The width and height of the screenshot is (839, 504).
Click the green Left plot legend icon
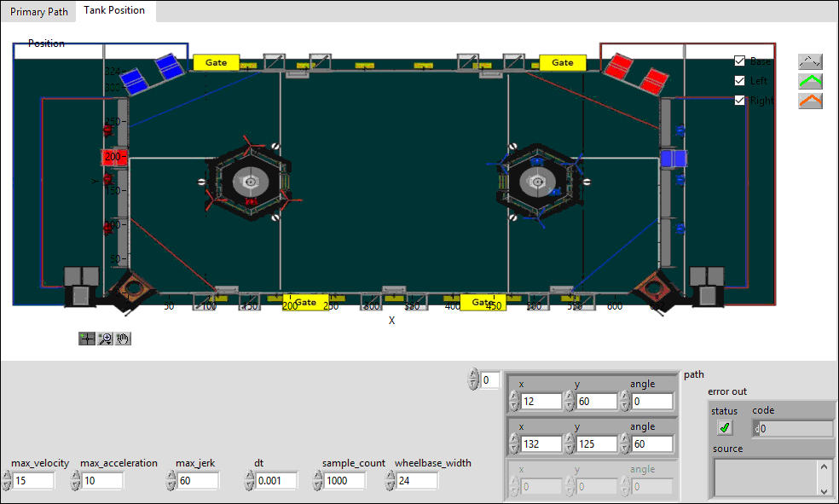click(x=810, y=81)
